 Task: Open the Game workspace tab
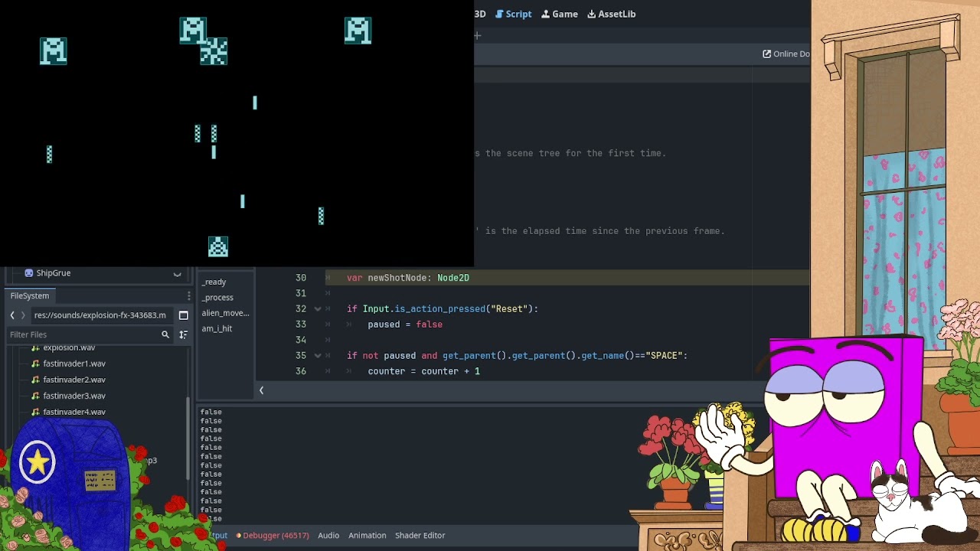pyautogui.click(x=559, y=14)
